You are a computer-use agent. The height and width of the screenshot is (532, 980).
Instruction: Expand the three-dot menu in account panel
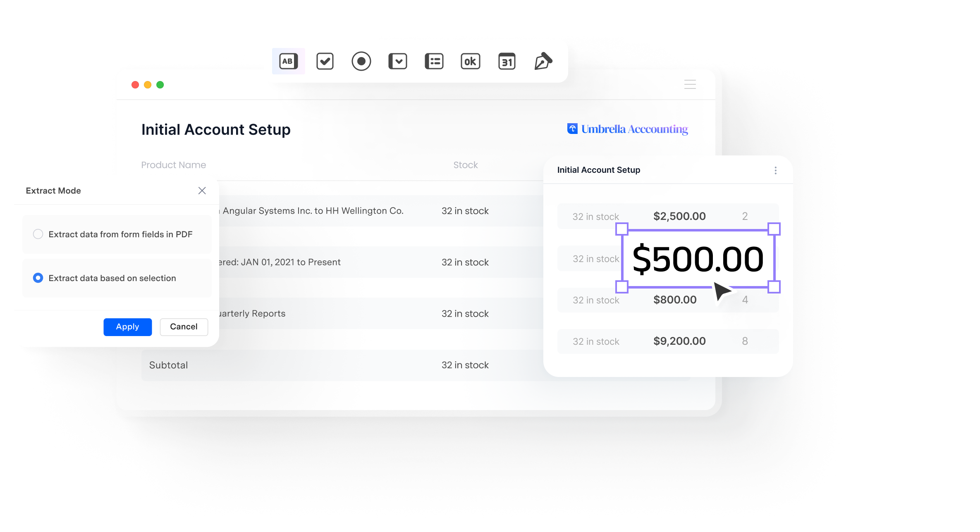tap(775, 170)
